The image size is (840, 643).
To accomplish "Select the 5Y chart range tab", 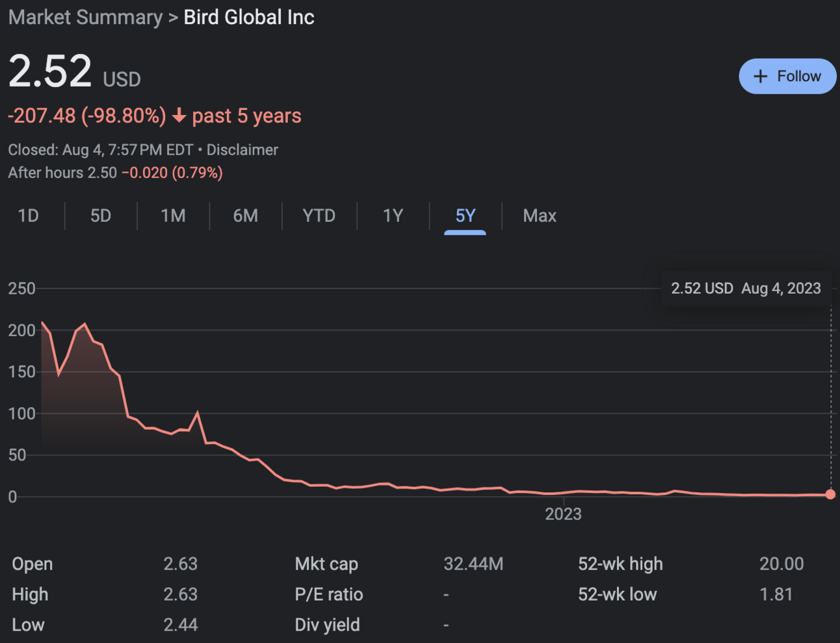I will click(x=466, y=216).
